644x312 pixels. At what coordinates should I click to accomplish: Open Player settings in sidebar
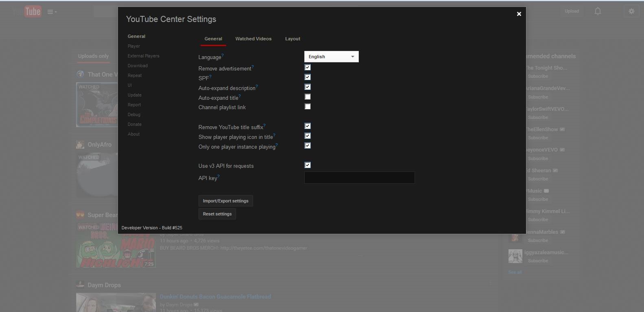[134, 46]
